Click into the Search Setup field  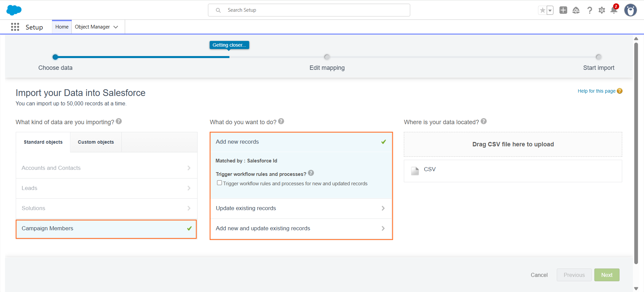click(309, 10)
